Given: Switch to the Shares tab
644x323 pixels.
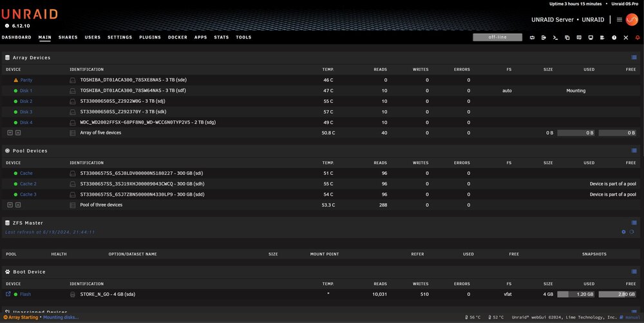Looking at the screenshot, I should pyautogui.click(x=68, y=37).
